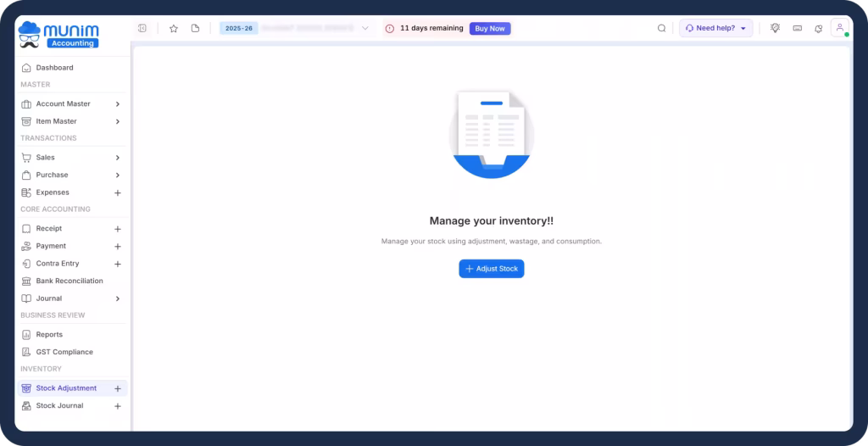Select Stock Adjustment in sidebar
Image resolution: width=868 pixels, height=446 pixels.
click(x=73, y=388)
